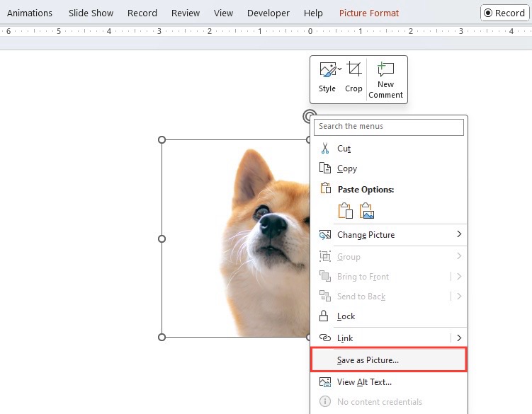Paste as picture option icon
This screenshot has width=532, height=414.
pyautogui.click(x=367, y=211)
